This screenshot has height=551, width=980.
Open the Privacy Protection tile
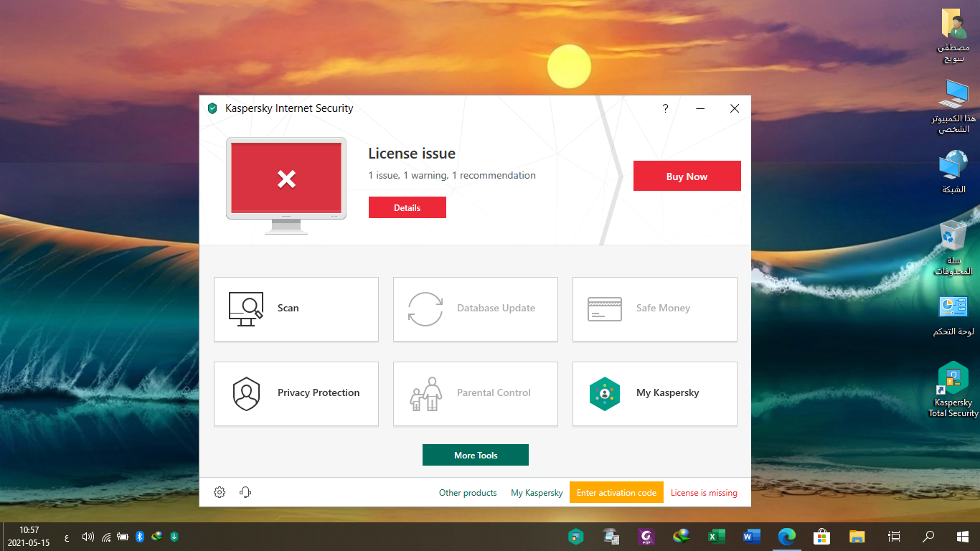point(296,393)
